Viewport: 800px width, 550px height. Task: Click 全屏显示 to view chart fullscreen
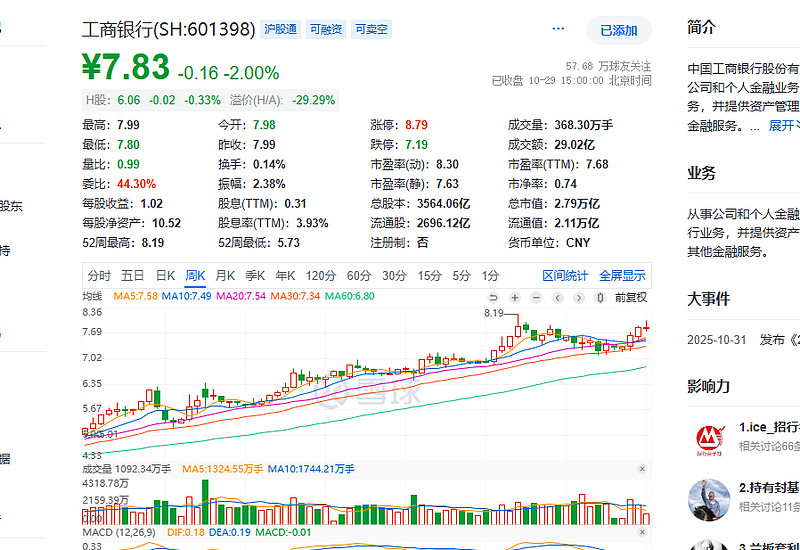pyautogui.click(x=622, y=276)
